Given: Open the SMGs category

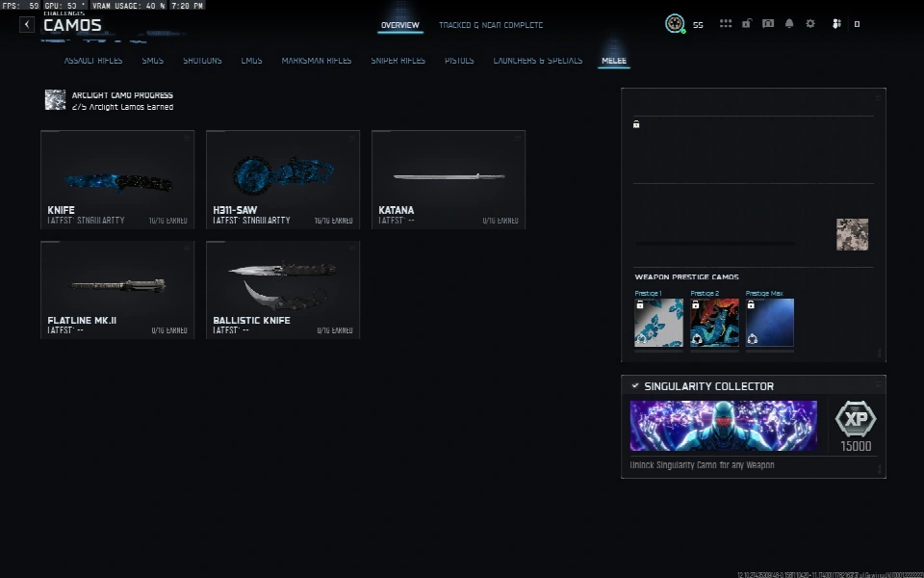Looking at the screenshot, I should [153, 60].
